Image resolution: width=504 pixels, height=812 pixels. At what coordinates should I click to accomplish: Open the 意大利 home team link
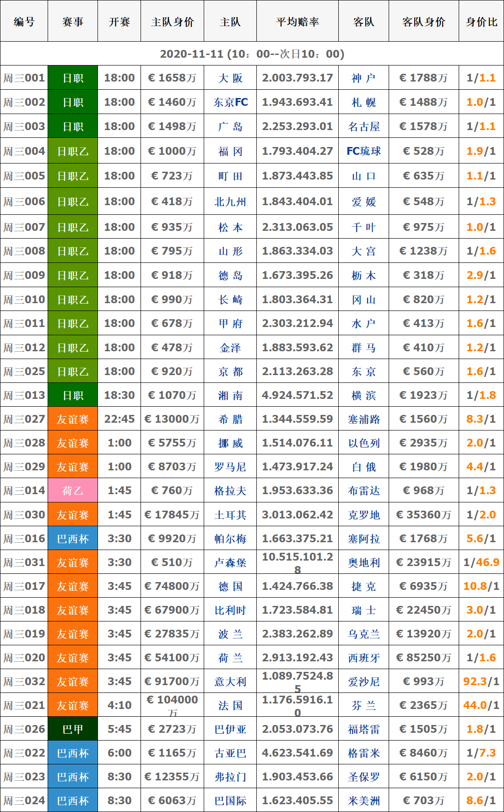230,681
